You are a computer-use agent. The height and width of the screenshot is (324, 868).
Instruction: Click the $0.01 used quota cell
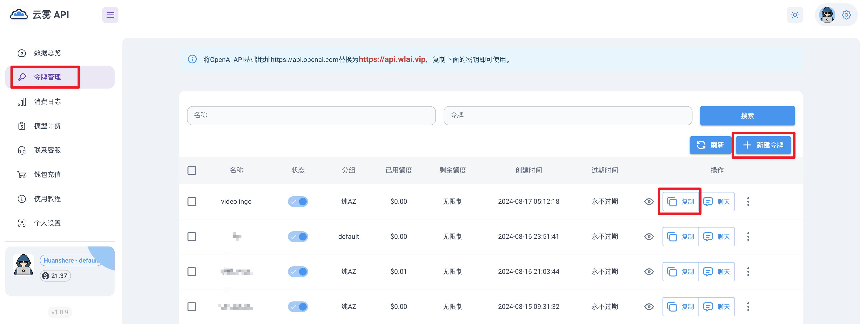coord(399,272)
